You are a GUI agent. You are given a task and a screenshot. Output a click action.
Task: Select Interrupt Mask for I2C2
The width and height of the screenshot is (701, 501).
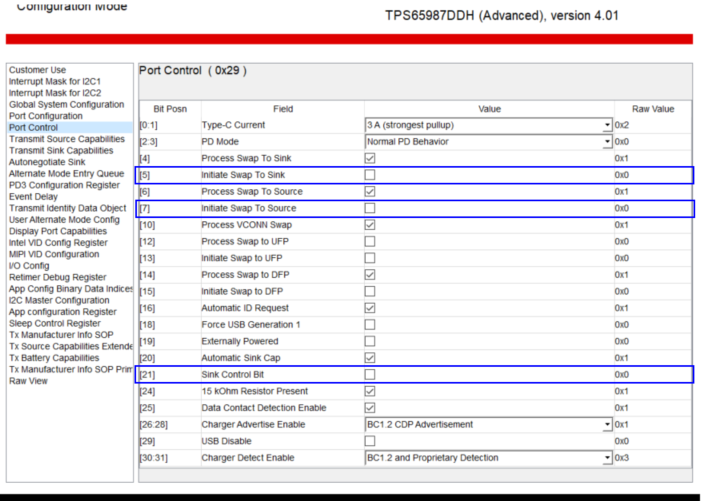coord(55,93)
